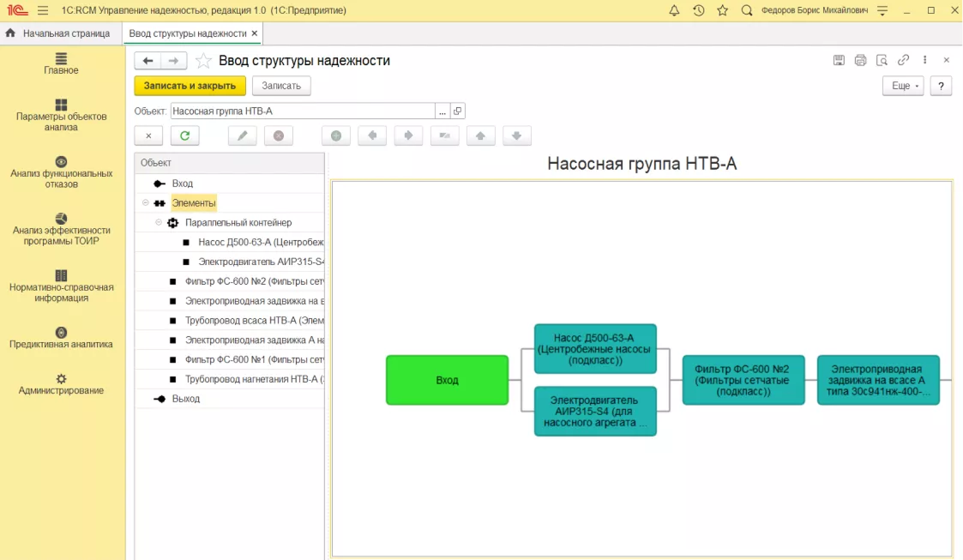The width and height of the screenshot is (963, 560).
Task: Click the Объект input field
Action: click(303, 111)
